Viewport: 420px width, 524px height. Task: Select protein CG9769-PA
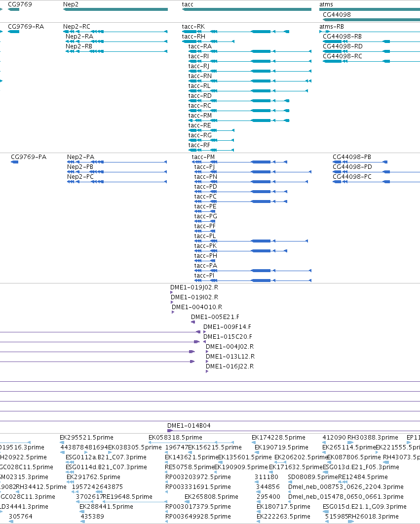[29, 157]
